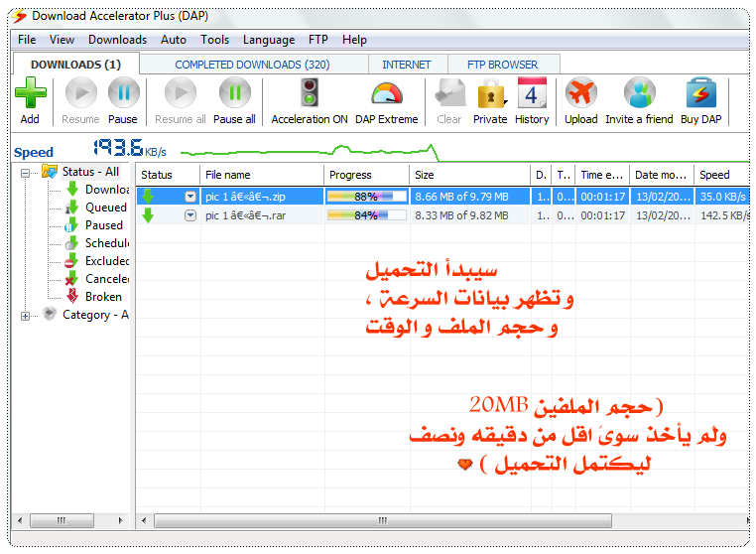Click the 8.33 MB of 9.82 MB cell
Screen dimensions: 756x554
click(470, 215)
